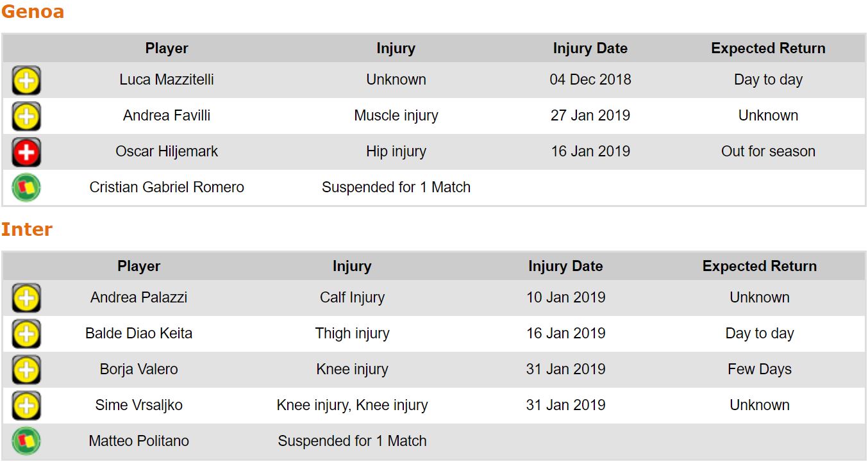Open the Genoa team heading
868x462 pixels.
coord(33,12)
